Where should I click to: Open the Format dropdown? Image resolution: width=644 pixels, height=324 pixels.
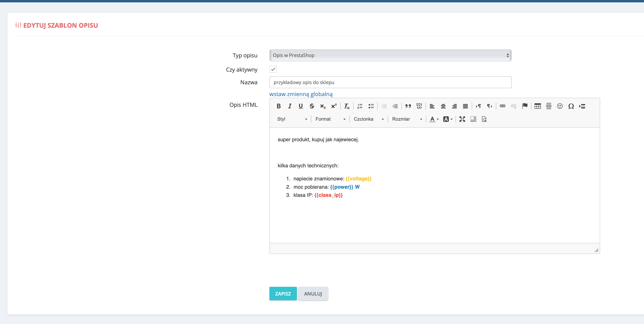coord(330,119)
